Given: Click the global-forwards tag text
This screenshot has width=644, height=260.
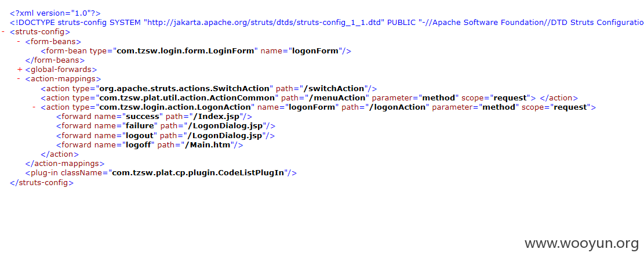Looking at the screenshot, I should click(x=61, y=70).
